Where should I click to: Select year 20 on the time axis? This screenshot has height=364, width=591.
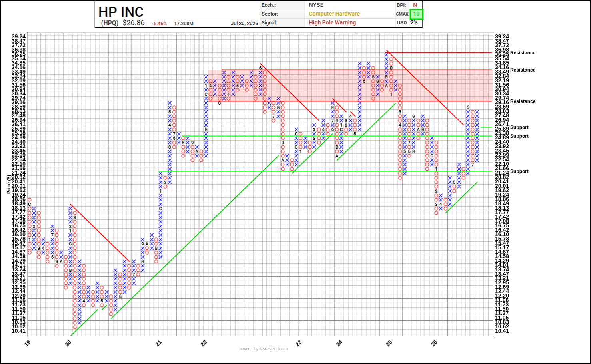(x=68, y=343)
